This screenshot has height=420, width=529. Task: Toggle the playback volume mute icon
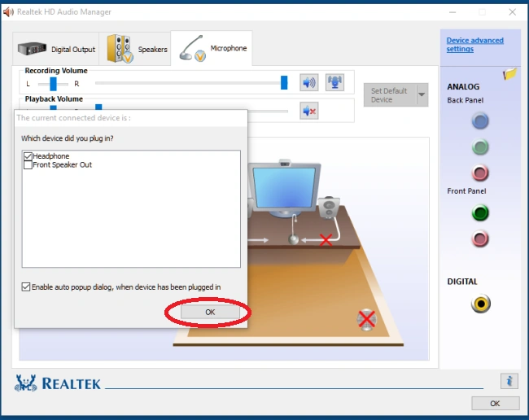pyautogui.click(x=308, y=111)
